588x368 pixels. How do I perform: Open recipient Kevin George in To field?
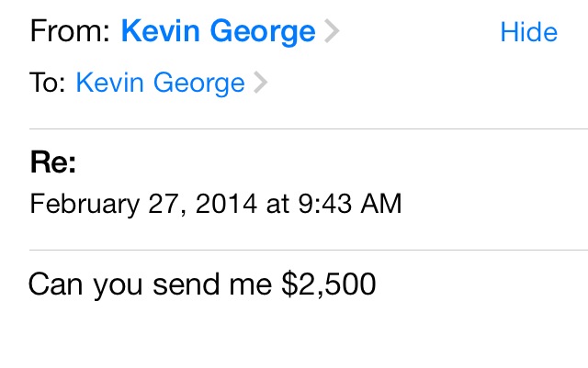(160, 84)
